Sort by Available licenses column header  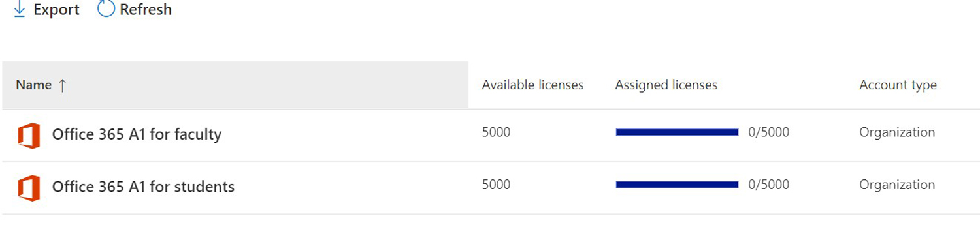[532, 85]
